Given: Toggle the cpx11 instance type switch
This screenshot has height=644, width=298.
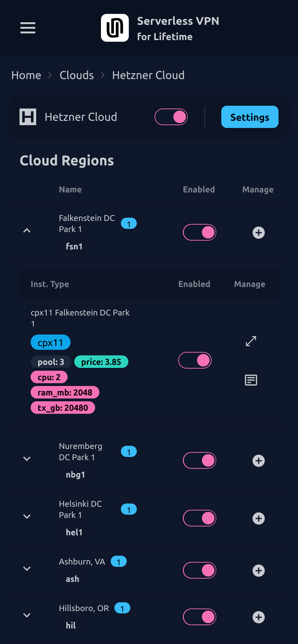Looking at the screenshot, I should click(195, 360).
